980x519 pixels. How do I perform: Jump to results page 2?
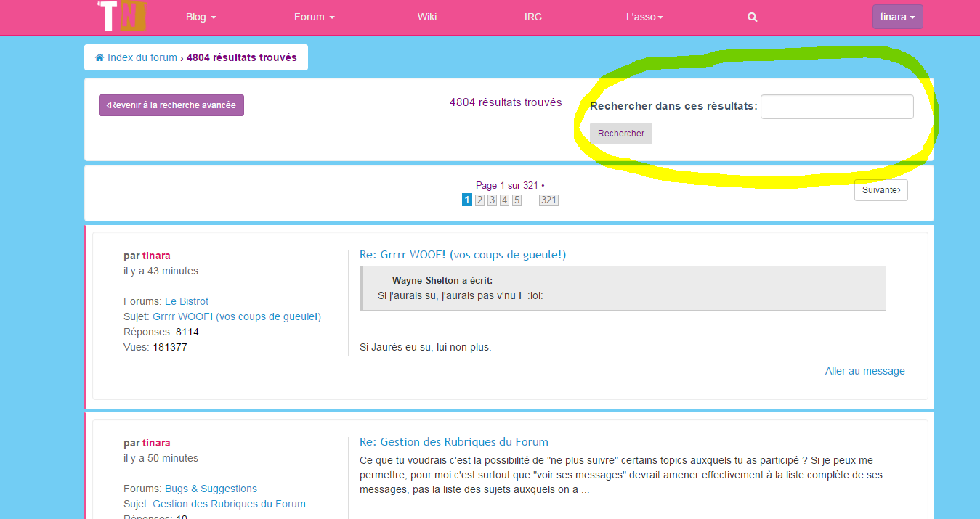pyautogui.click(x=479, y=200)
